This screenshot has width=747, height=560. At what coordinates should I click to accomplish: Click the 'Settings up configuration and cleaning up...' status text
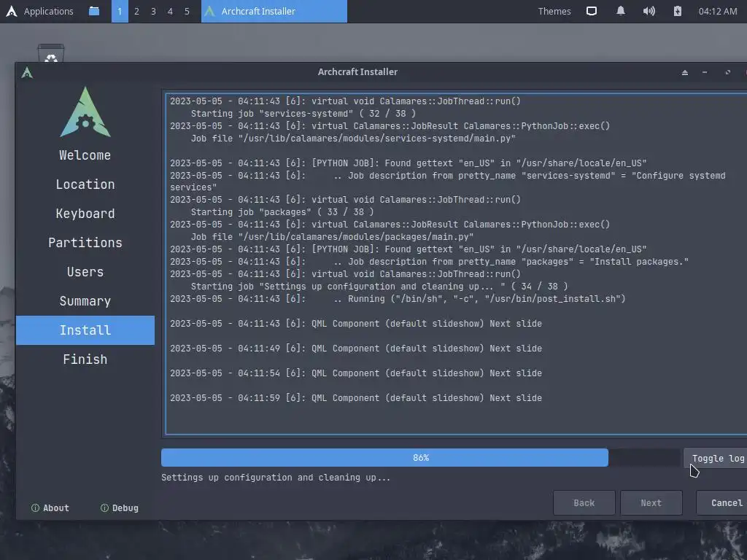tap(276, 477)
